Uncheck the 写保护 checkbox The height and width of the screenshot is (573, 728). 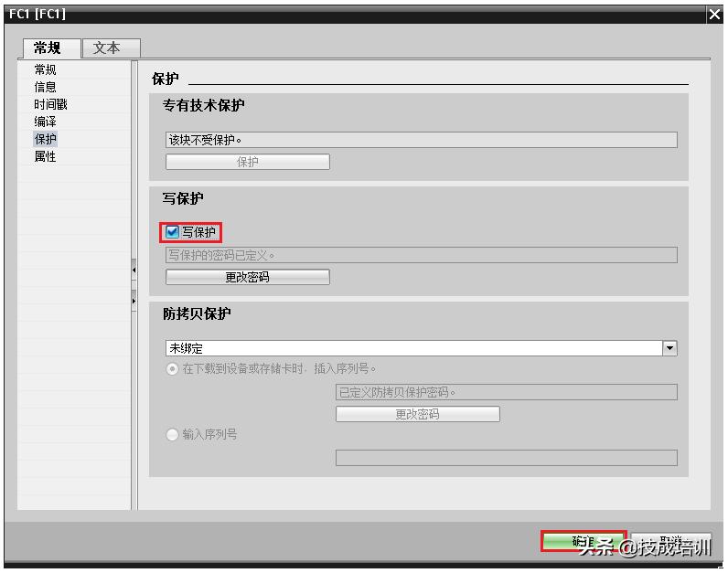coord(172,232)
